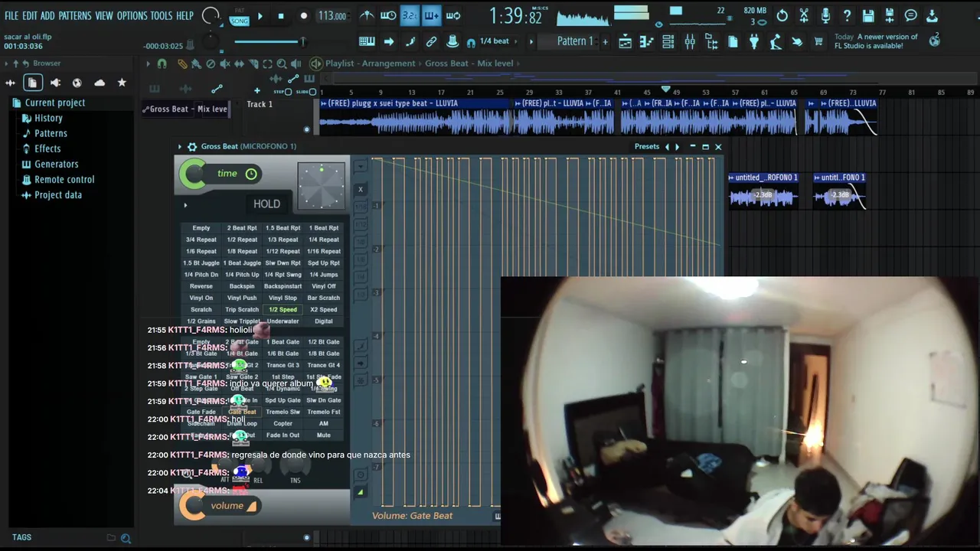This screenshot has width=980, height=551.
Task: Click the tempo field showing 113.000
Action: 332,16
